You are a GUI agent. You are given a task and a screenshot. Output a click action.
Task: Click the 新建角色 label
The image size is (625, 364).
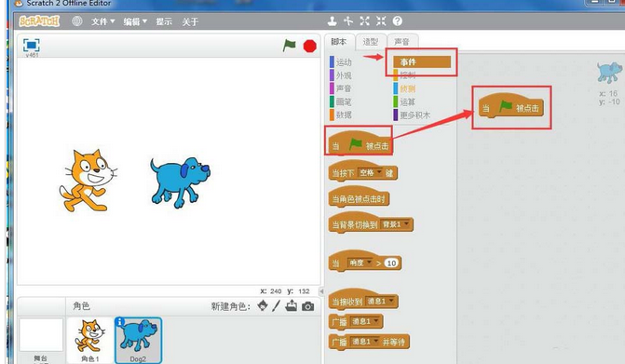pos(231,306)
